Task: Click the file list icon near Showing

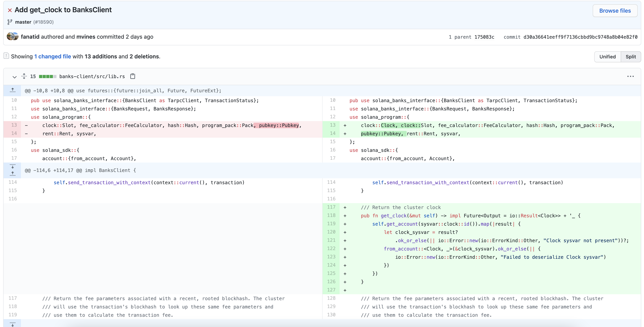Action: [x=6, y=56]
